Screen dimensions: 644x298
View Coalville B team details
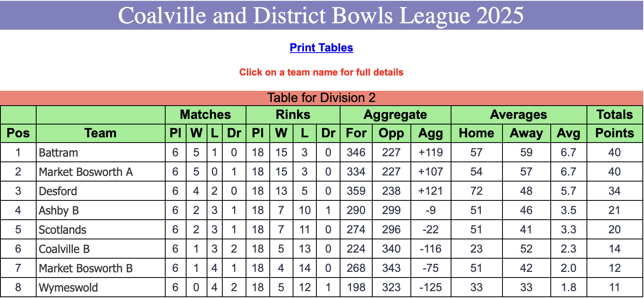pos(64,249)
